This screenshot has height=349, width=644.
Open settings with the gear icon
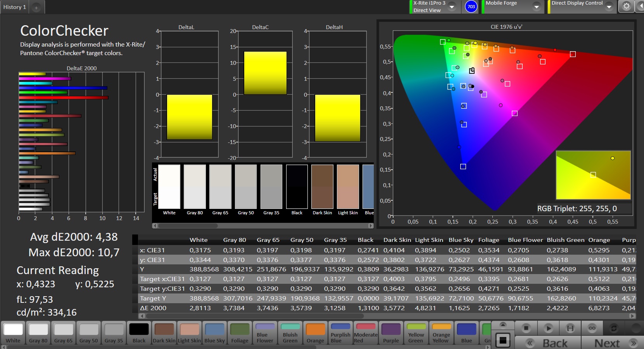(x=626, y=7)
